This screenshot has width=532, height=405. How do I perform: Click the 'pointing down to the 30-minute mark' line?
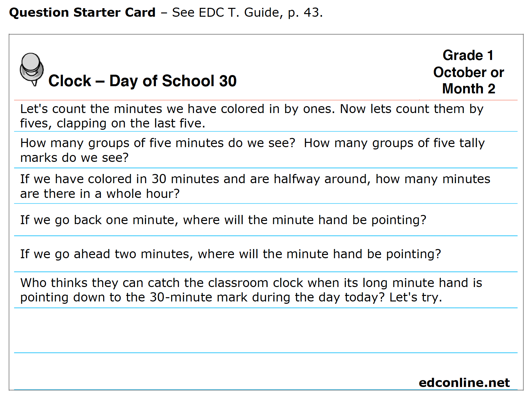231,298
